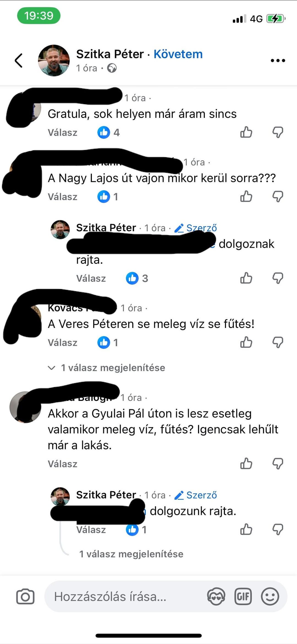The width and height of the screenshot is (297, 644).
Task: Click the Követem link next to author name
Action: (178, 54)
